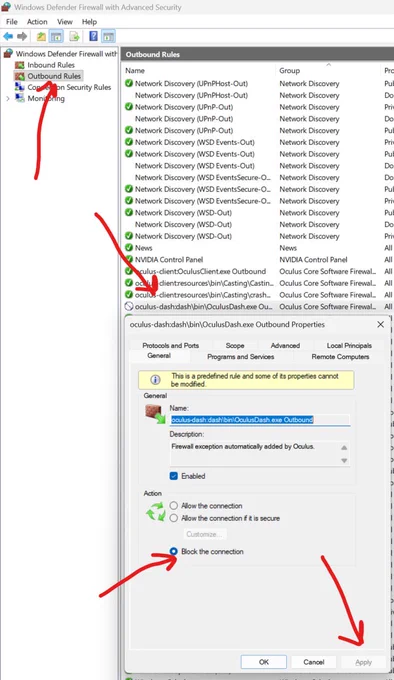Click the green check icon of News rule

[129, 248]
